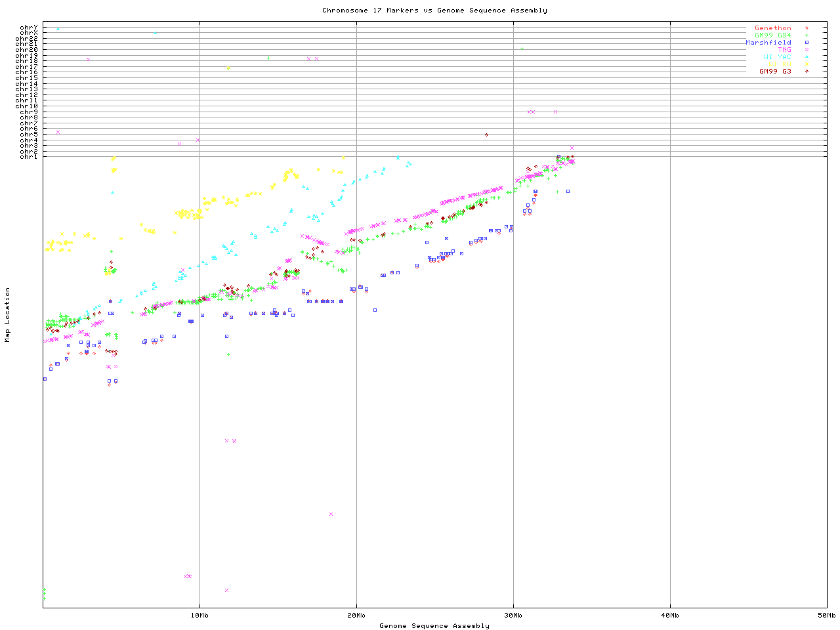This screenshot has height=630, width=840.
Task: Click the Genome Sequence Assembly x-axis title
Action: (x=434, y=626)
